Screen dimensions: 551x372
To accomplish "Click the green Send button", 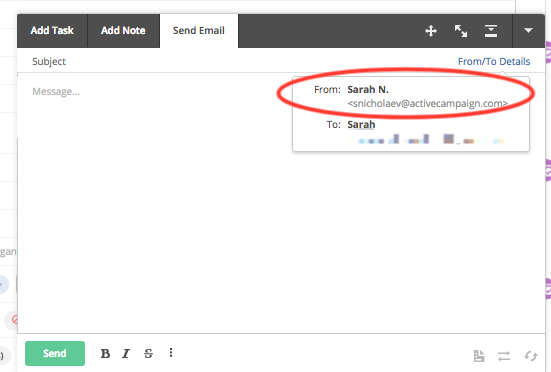I will 55,353.
